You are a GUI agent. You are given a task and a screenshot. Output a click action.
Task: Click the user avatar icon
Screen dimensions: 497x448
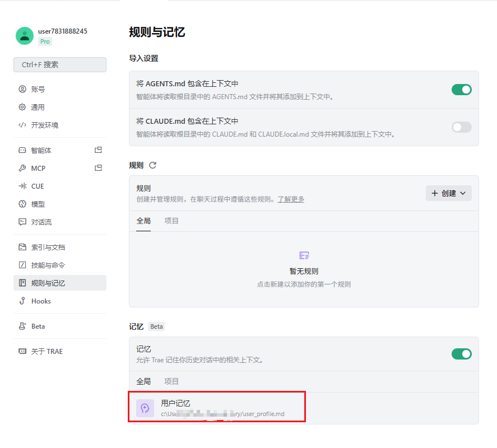coord(25,36)
